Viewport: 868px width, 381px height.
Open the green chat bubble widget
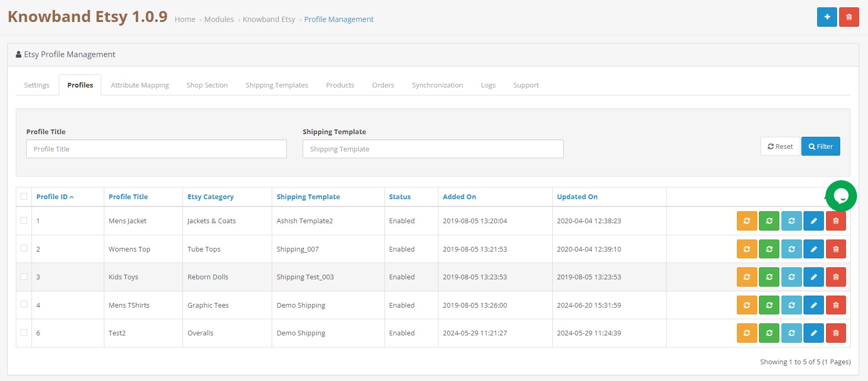(841, 196)
